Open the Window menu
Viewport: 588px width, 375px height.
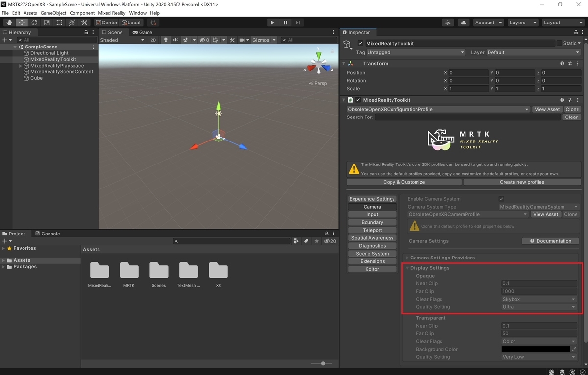click(138, 13)
